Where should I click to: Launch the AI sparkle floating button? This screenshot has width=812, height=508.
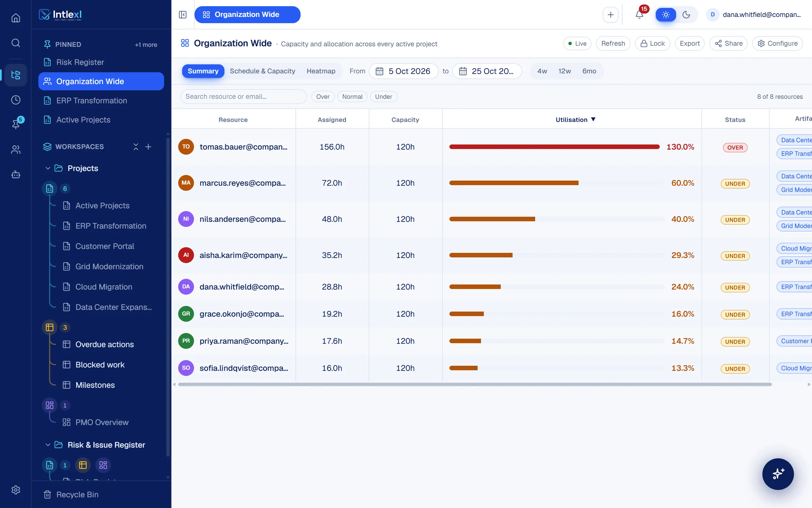pos(778,474)
